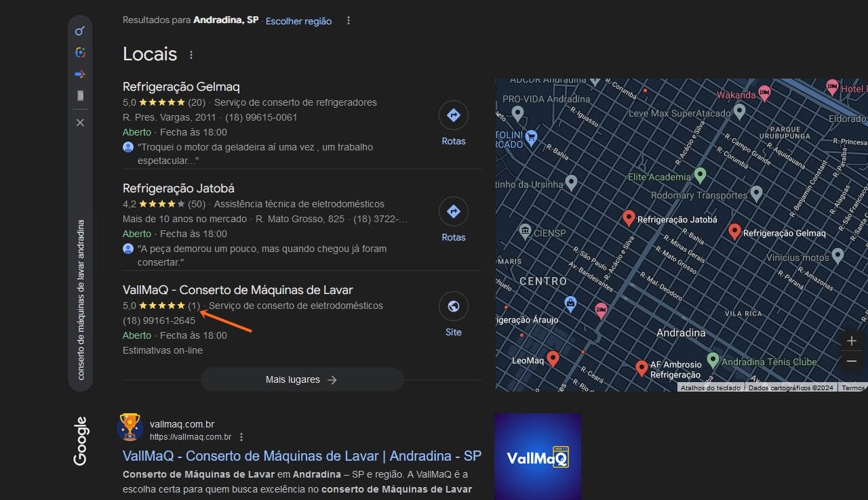Select the blue shopping cart map pin

pos(532,138)
